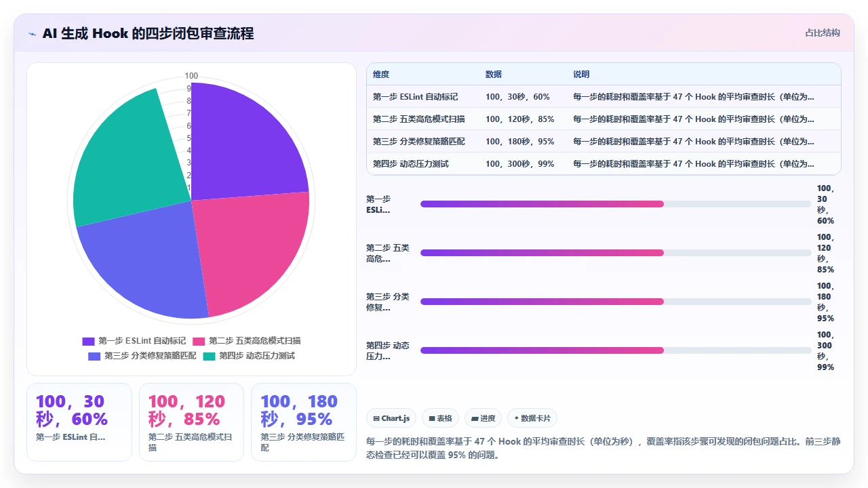This screenshot has width=868, height=488.
Task: Click the page title AI 生成 Hook 的四步闭包审查流程
Action: pyautogui.click(x=148, y=33)
